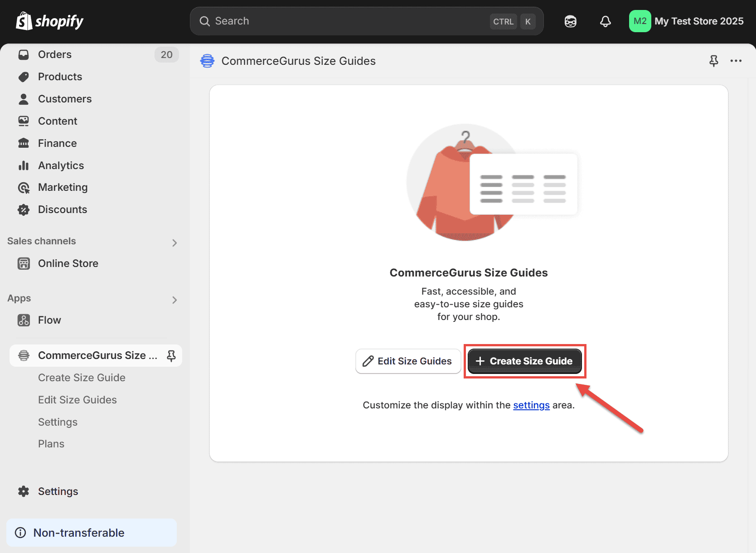Open Create Size Guide sidebar sub-item
The width and height of the screenshot is (756, 553).
82,378
